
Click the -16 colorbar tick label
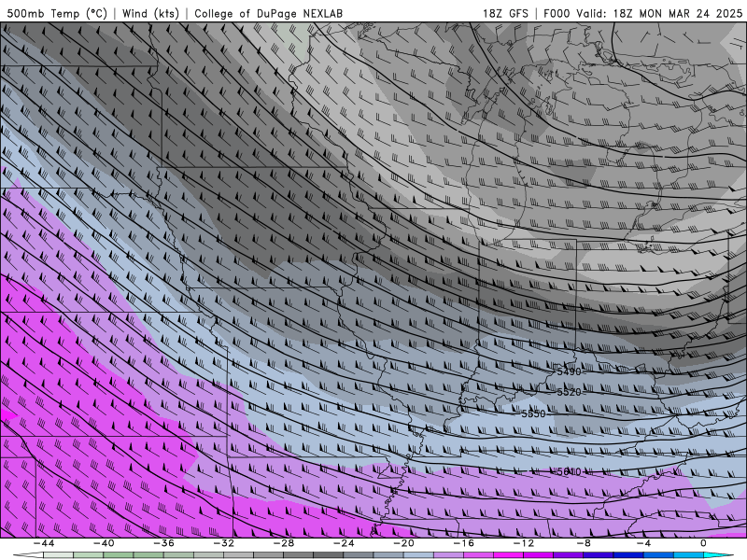point(463,543)
